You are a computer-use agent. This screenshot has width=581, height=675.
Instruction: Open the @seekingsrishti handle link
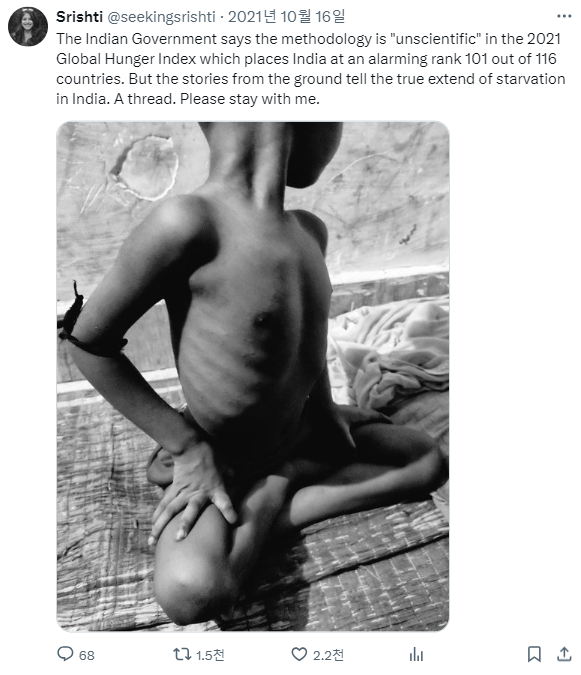[161, 17]
